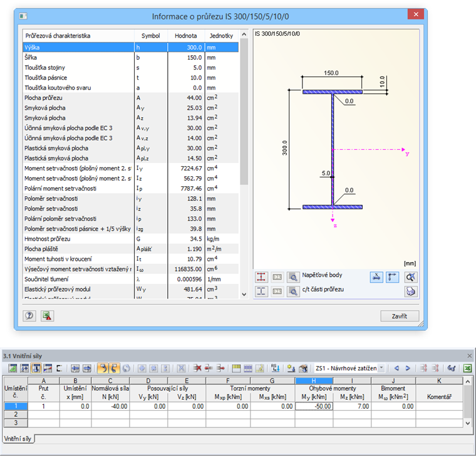Show stress points on the cross-section
Image resolution: width=476 pixels, height=457 pixels.
coord(262,276)
